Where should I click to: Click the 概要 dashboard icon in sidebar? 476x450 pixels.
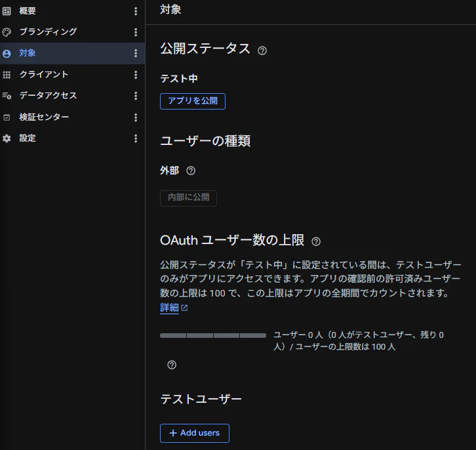pos(7,11)
